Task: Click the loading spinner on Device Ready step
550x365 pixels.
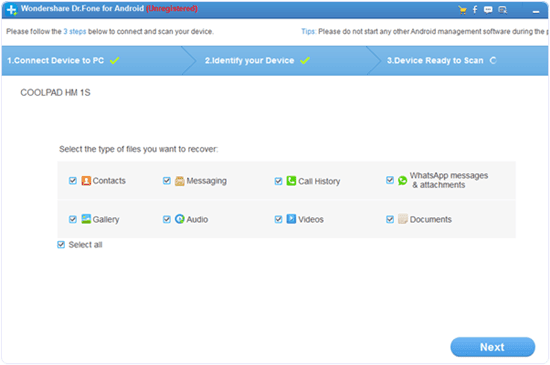Action: (493, 60)
